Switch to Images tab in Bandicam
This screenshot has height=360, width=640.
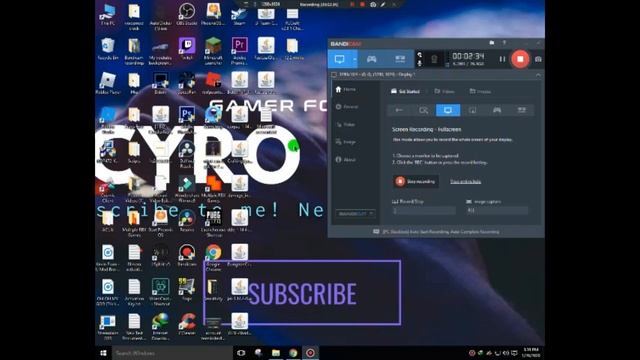[480, 91]
